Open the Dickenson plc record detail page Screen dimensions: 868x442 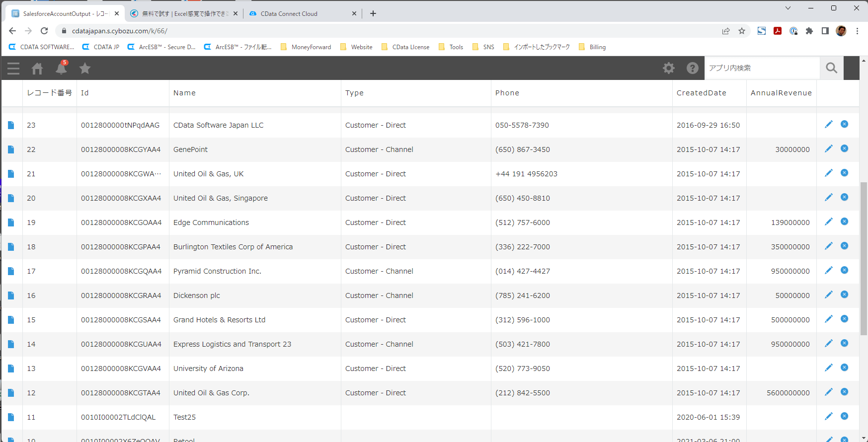[11, 295]
